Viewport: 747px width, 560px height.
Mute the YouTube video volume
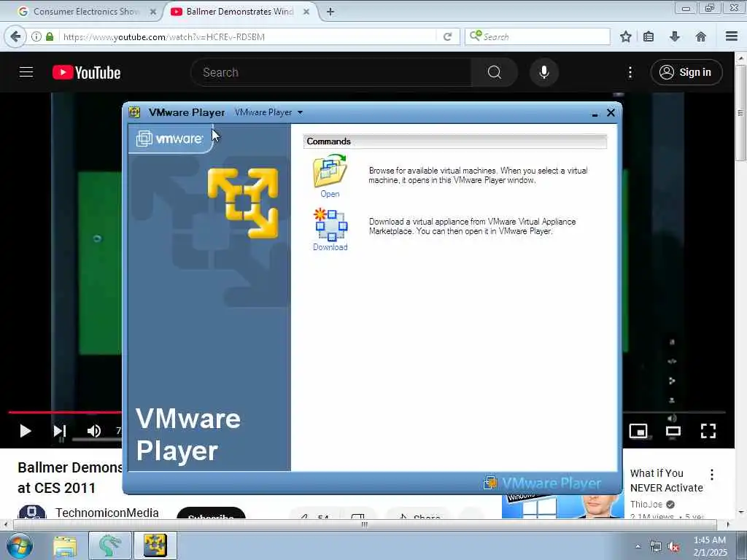point(94,431)
